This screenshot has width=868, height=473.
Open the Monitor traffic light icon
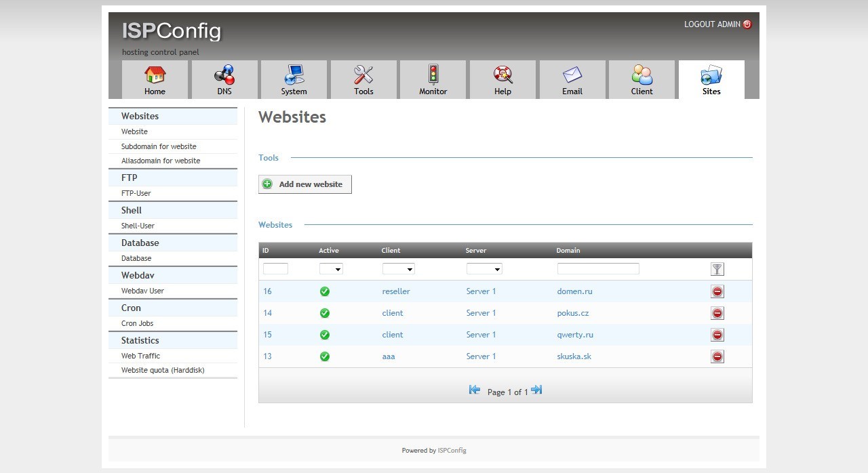point(433,75)
